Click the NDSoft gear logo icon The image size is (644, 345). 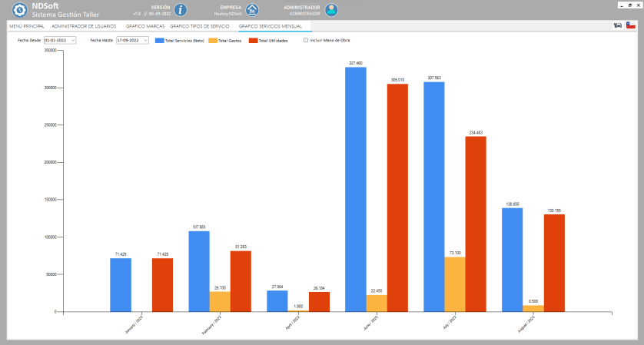[20, 10]
